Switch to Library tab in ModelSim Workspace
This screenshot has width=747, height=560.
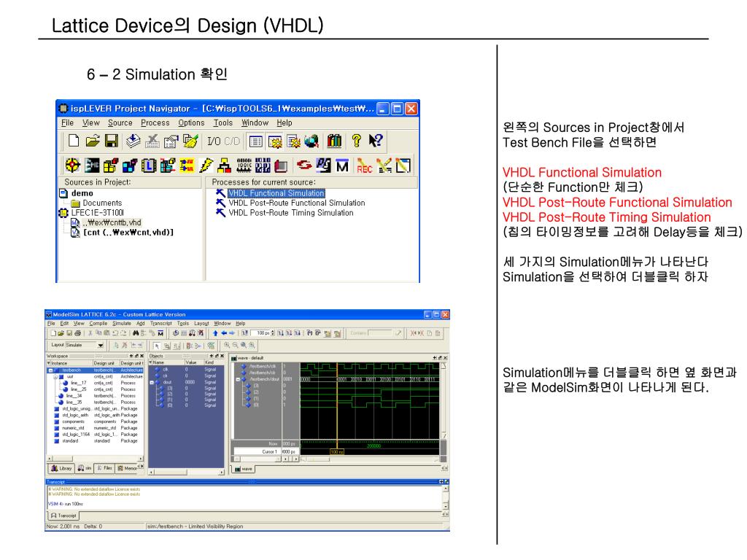(x=61, y=469)
